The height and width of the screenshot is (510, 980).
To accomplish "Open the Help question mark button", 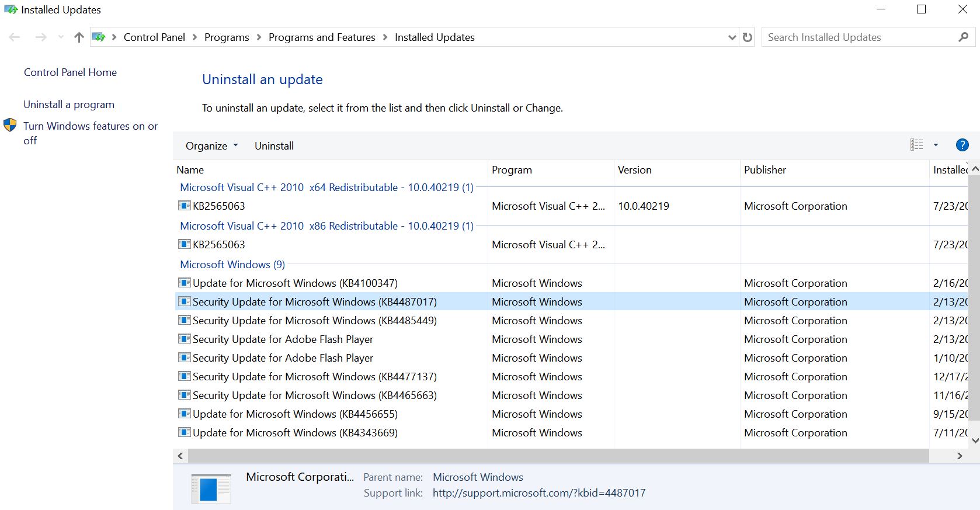I will click(962, 145).
